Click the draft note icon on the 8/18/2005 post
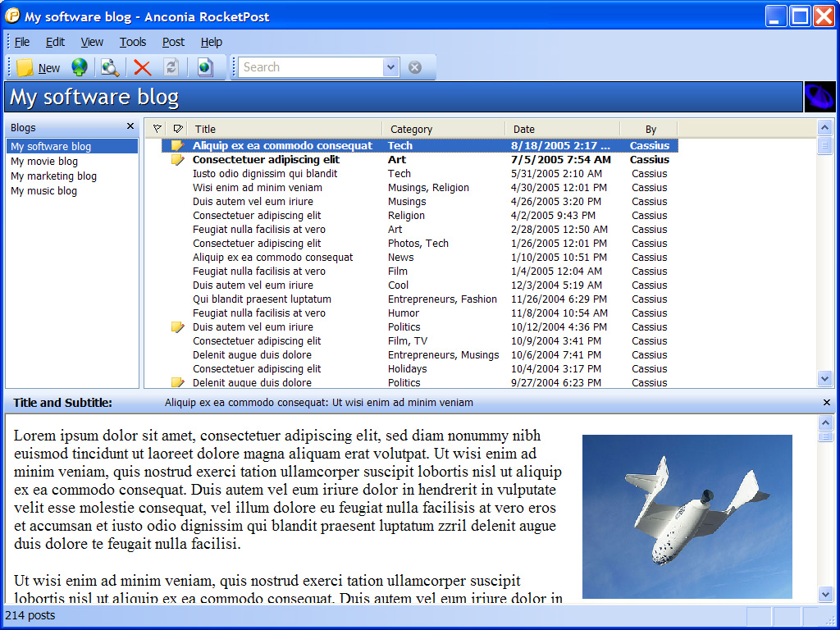 click(x=177, y=145)
